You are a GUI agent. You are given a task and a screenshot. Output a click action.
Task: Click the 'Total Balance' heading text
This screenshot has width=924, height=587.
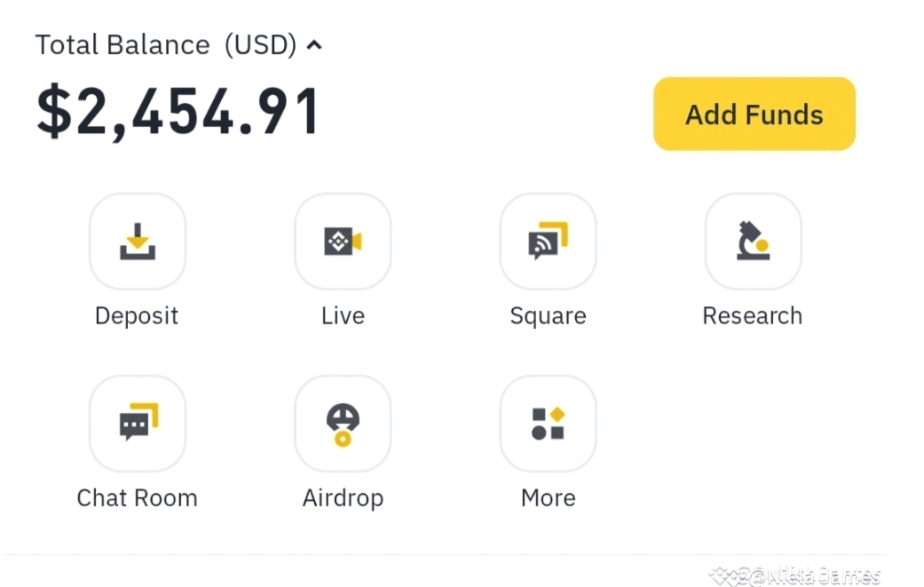pos(122,45)
